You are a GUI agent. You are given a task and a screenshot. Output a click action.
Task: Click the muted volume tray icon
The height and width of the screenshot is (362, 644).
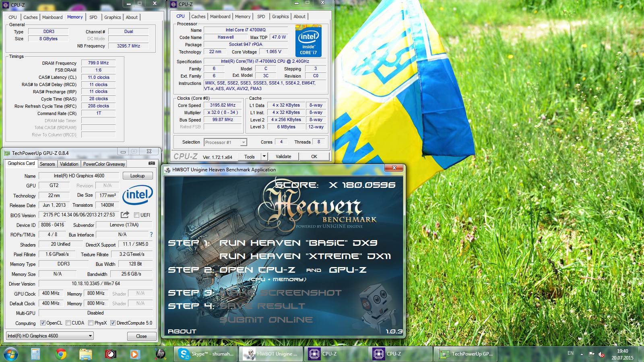coord(602,354)
